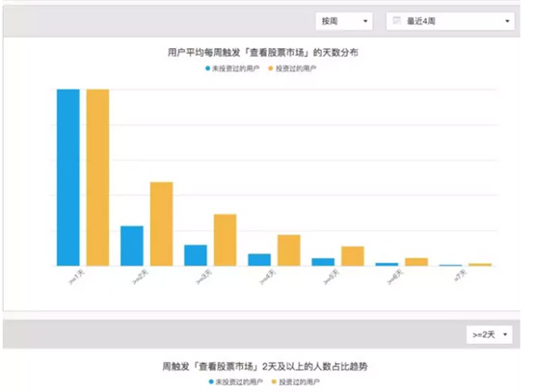Toggle 未投资过的用户 legend in the top chart
The image size is (534, 392).
point(232,68)
